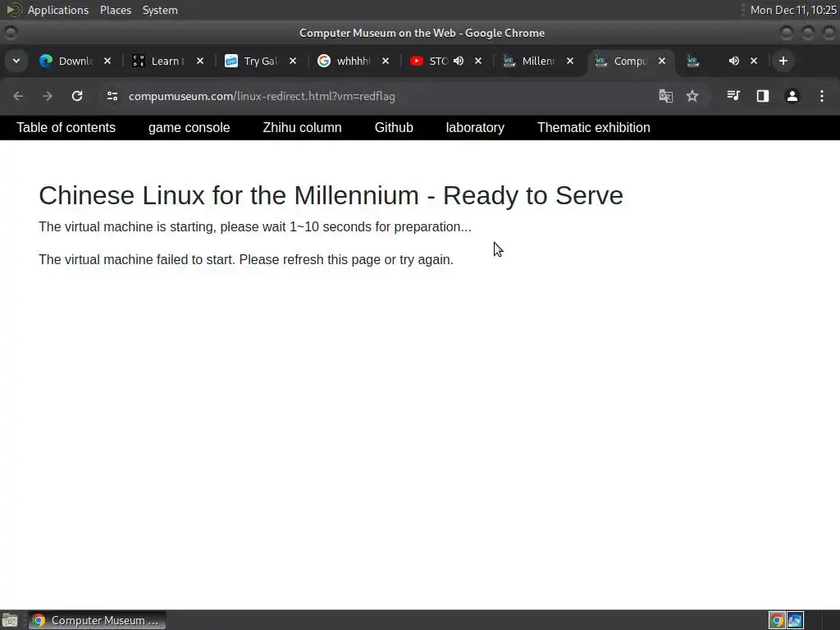
Task: Click the Chinese Linux for the Millennium heading
Action: coord(331,195)
